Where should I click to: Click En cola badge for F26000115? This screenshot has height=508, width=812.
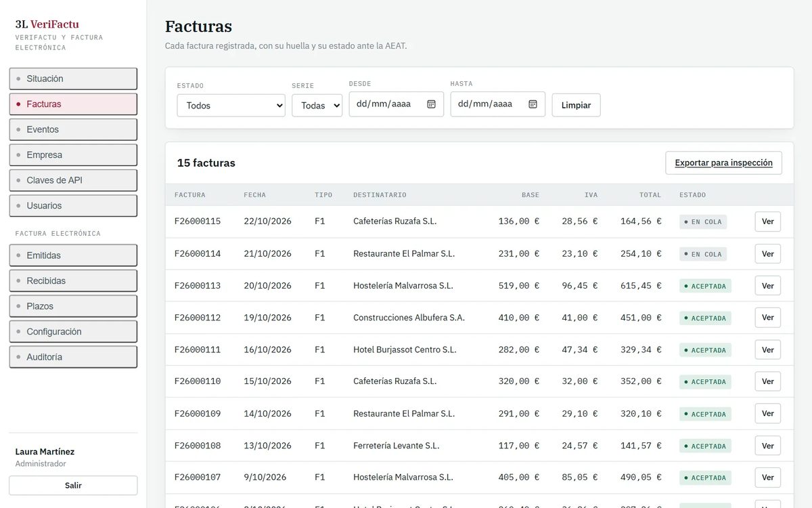(703, 222)
